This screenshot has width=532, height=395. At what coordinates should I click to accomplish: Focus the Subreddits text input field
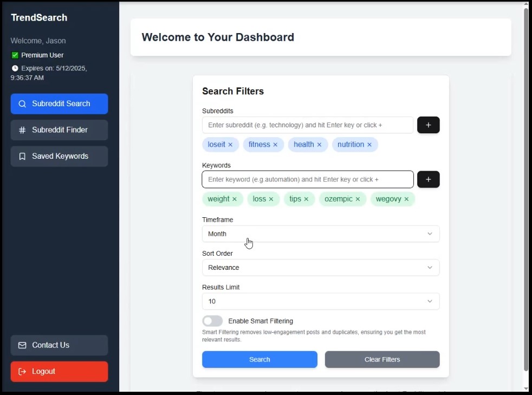point(307,125)
